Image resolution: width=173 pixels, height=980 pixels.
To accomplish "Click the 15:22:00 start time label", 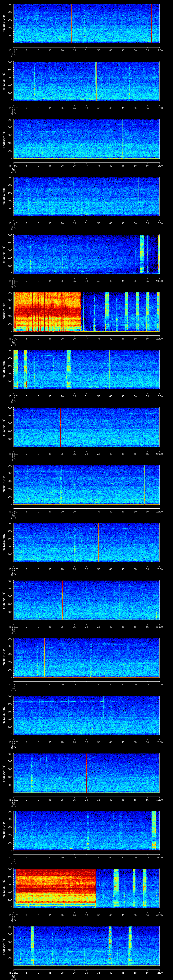I will coord(14,396).
